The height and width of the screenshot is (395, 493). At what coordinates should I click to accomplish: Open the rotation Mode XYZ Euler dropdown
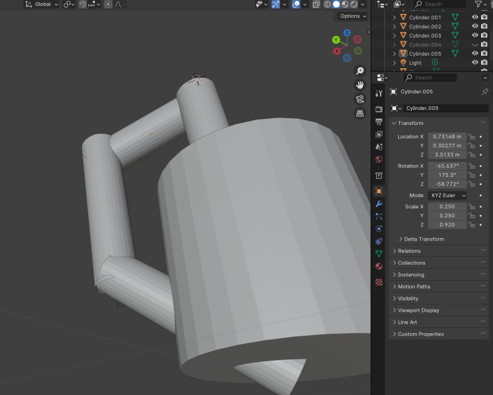tap(447, 195)
